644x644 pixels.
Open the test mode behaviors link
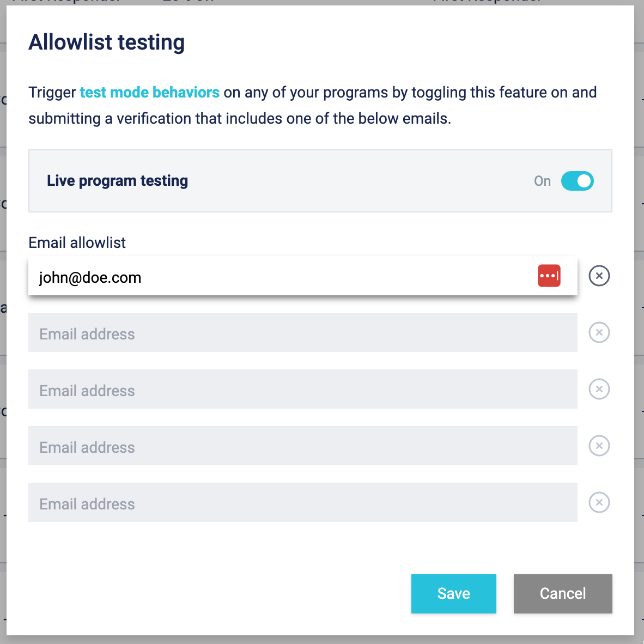coord(149,93)
